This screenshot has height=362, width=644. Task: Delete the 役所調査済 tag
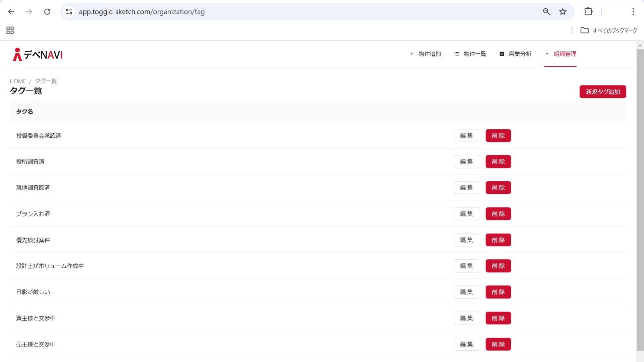[x=498, y=162]
